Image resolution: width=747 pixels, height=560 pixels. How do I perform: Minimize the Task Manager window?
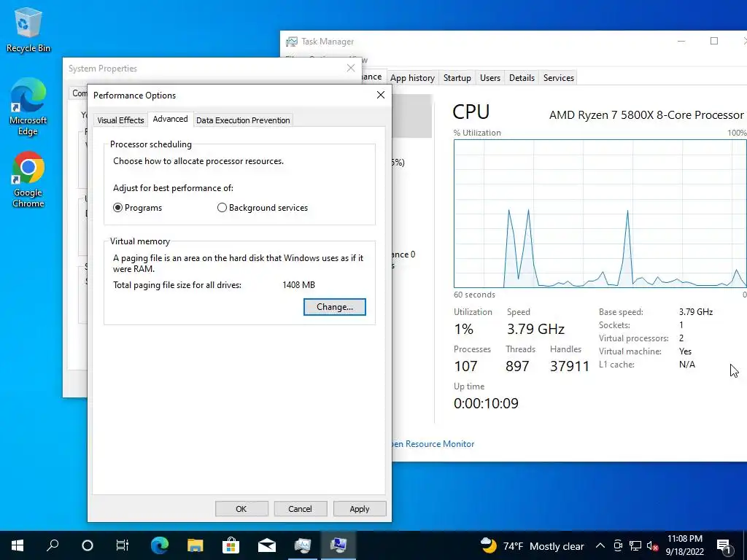pos(681,41)
